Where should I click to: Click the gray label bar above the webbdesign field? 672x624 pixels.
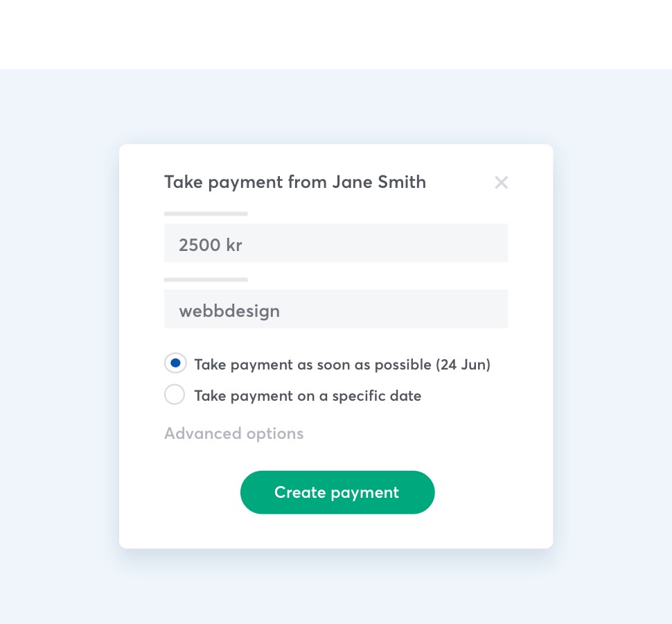[x=206, y=279]
